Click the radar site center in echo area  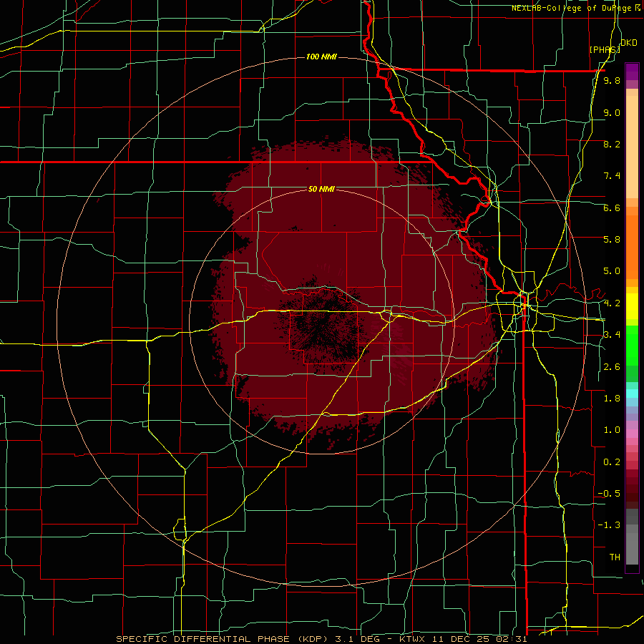coord(321,322)
